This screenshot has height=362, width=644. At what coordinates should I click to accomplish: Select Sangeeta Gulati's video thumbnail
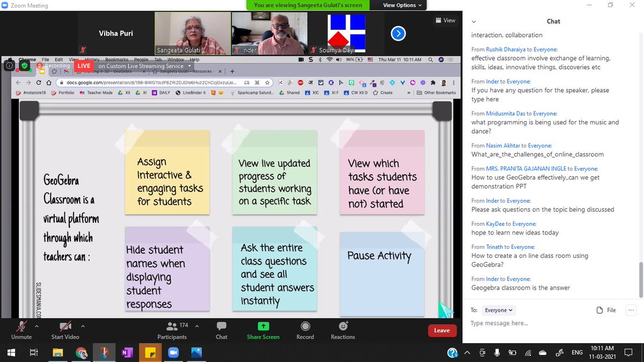(x=193, y=33)
